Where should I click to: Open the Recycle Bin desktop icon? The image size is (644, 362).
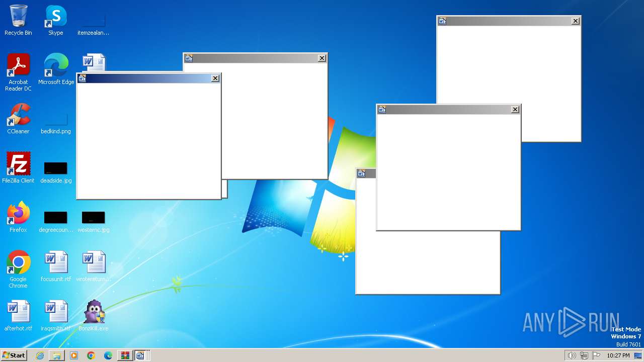point(18,20)
